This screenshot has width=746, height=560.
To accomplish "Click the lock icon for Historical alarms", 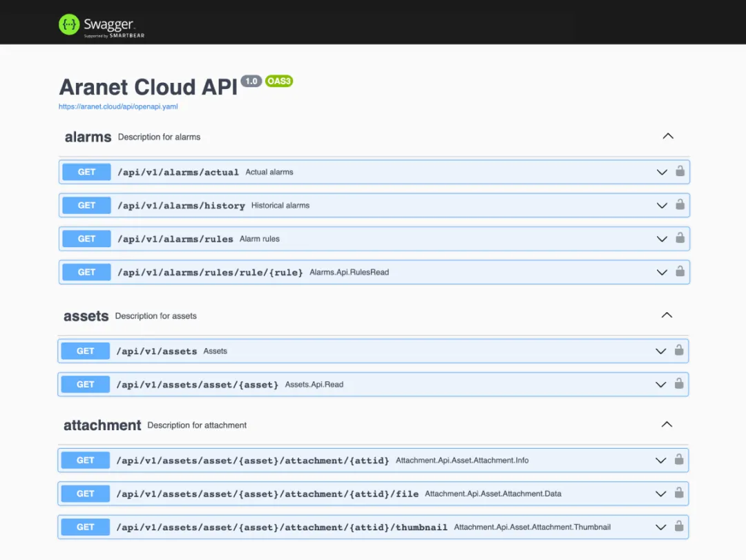I will (680, 204).
